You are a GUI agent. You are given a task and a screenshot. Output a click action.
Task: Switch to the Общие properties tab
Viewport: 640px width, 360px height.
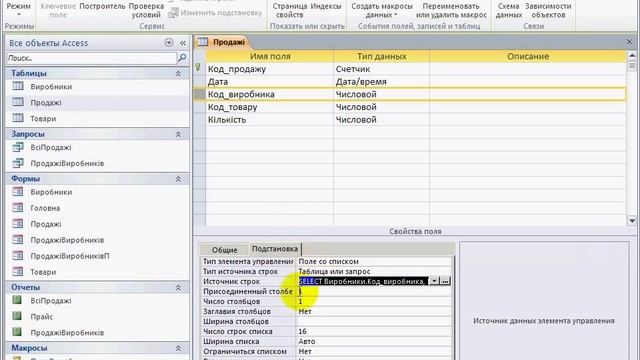(x=224, y=249)
